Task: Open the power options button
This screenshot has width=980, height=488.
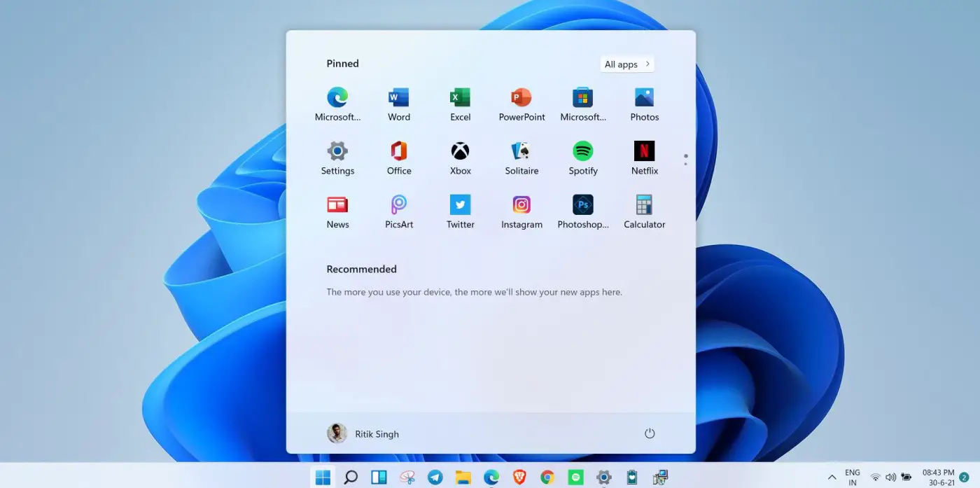Action: [650, 433]
